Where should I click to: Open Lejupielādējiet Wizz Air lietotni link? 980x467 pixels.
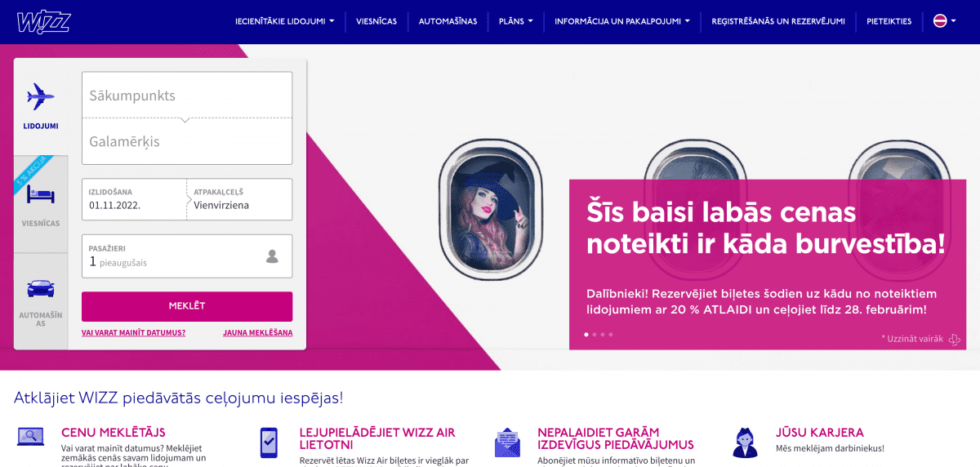pyautogui.click(x=377, y=438)
